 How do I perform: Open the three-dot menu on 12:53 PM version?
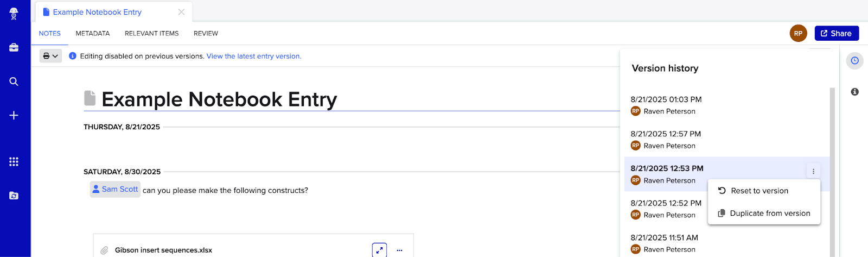(x=813, y=171)
